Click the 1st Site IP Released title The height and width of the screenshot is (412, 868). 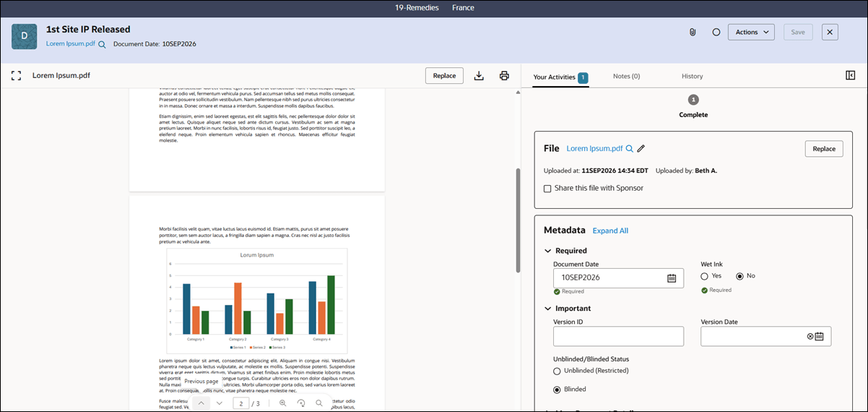click(x=88, y=30)
